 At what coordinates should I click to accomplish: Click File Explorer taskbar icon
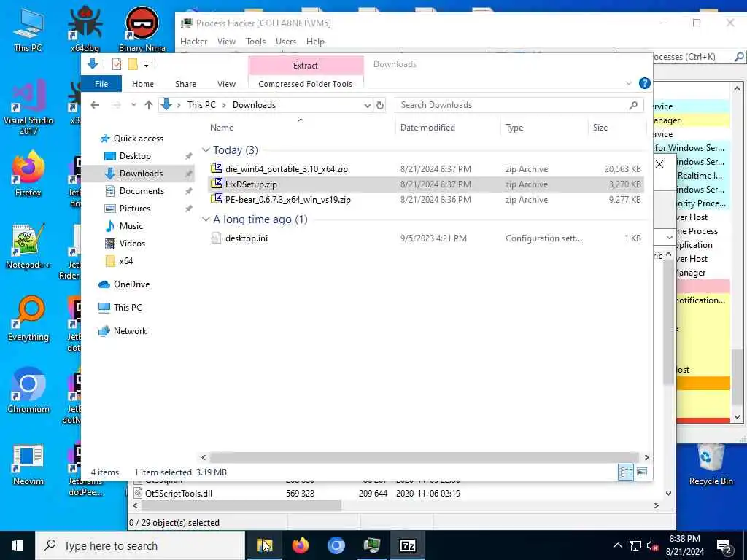click(x=264, y=545)
